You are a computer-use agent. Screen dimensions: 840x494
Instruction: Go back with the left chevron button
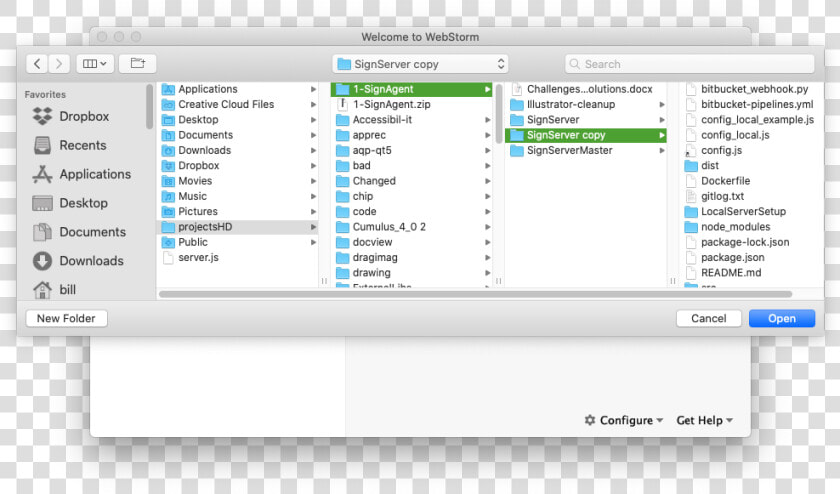[37, 64]
